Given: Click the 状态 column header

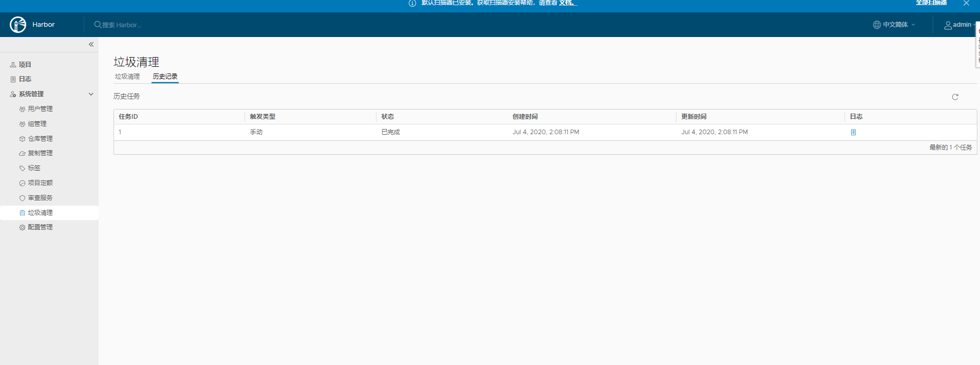Looking at the screenshot, I should (x=388, y=117).
